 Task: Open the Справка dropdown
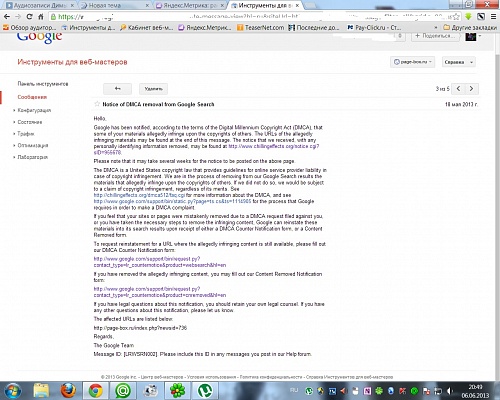point(459,62)
